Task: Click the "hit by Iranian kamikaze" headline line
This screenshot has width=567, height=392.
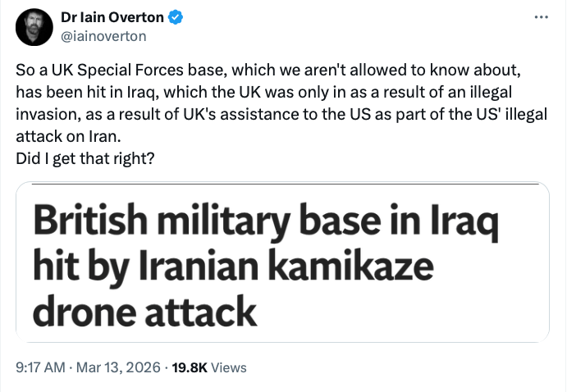Action: click(x=233, y=267)
